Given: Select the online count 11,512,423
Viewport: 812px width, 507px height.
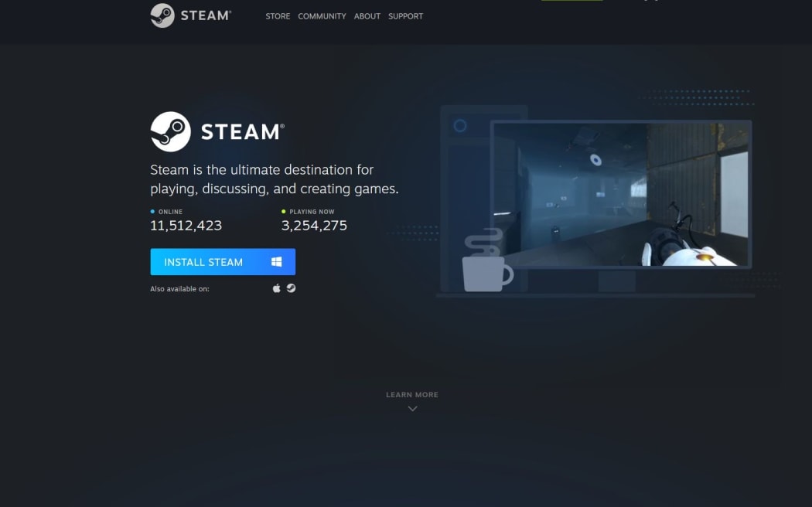Looking at the screenshot, I should 186,225.
